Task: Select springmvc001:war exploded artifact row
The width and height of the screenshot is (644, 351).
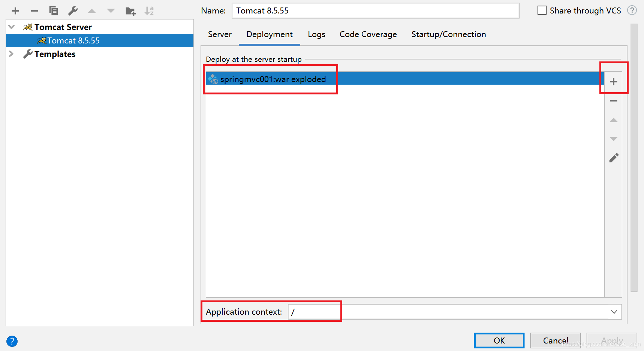Action: 405,79
